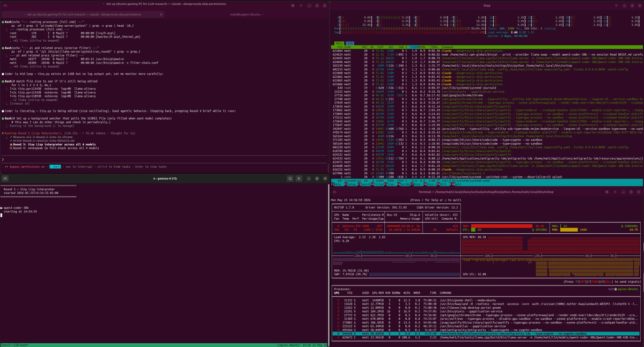This screenshot has width=644, height=347.
Task: Click highlighted '1 shell' status indicator
Action: (x=55, y=167)
